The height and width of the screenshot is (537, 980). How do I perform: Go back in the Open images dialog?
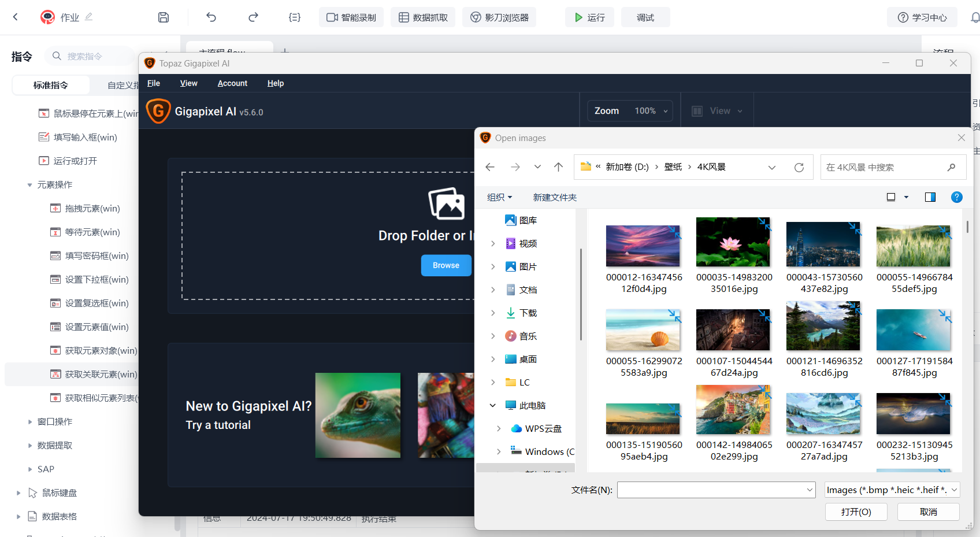tap(490, 167)
